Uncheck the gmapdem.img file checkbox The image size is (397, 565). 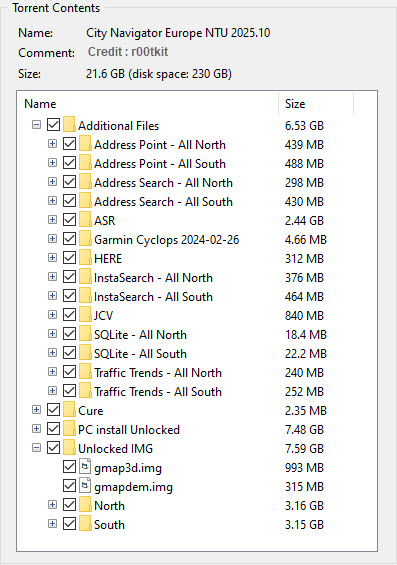pyautogui.click(x=69, y=486)
